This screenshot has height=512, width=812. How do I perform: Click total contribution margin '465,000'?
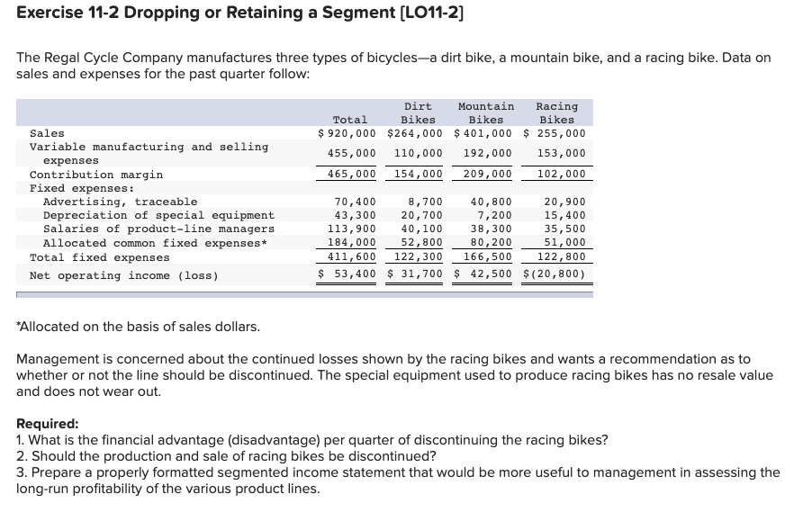click(352, 174)
